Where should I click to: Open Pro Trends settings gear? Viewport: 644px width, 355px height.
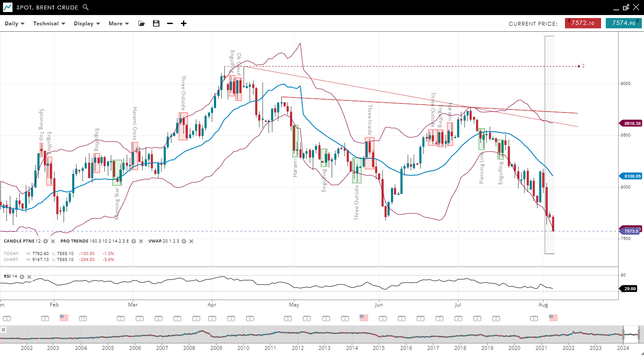[x=134, y=241]
